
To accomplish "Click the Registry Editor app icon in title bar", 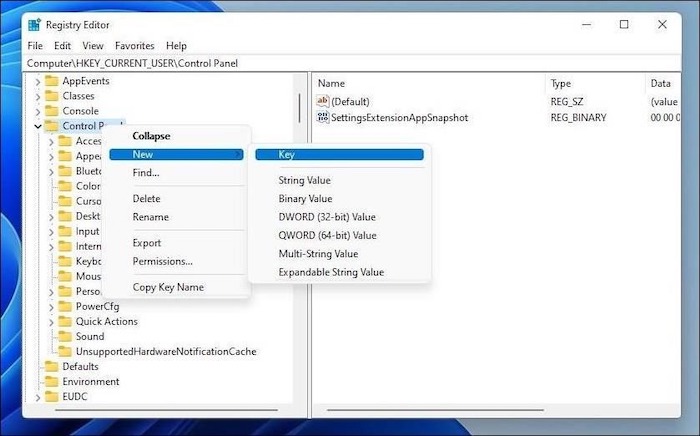I will tap(34, 25).
